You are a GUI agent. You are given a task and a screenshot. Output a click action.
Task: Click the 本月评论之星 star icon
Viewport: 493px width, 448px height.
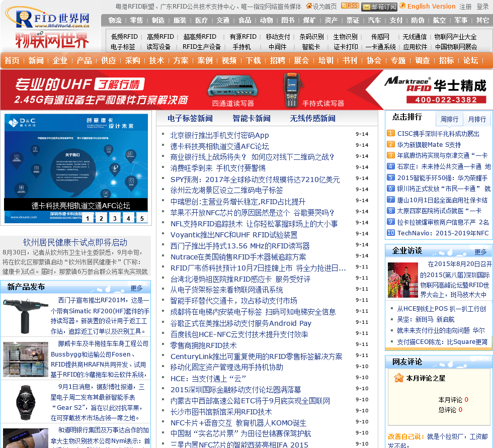[398, 378]
